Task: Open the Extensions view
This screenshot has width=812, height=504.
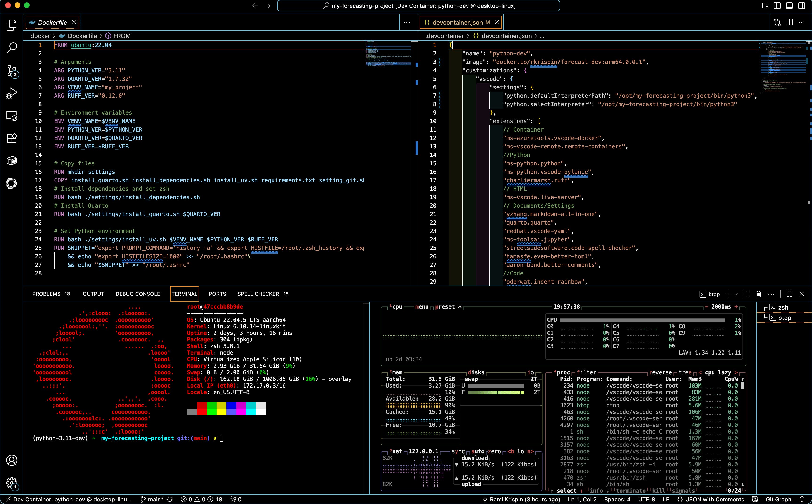Action: [x=12, y=138]
